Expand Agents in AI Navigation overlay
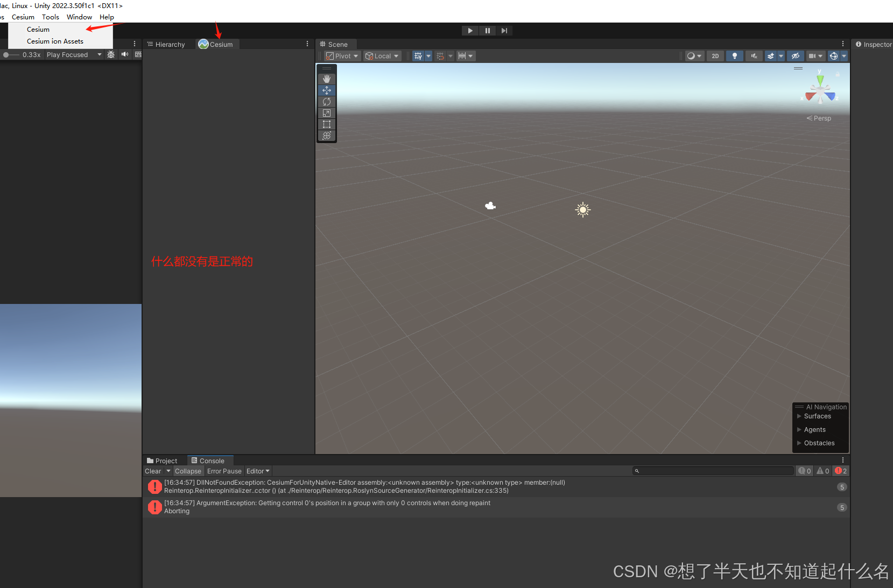Image resolution: width=893 pixels, height=588 pixels. click(811, 429)
